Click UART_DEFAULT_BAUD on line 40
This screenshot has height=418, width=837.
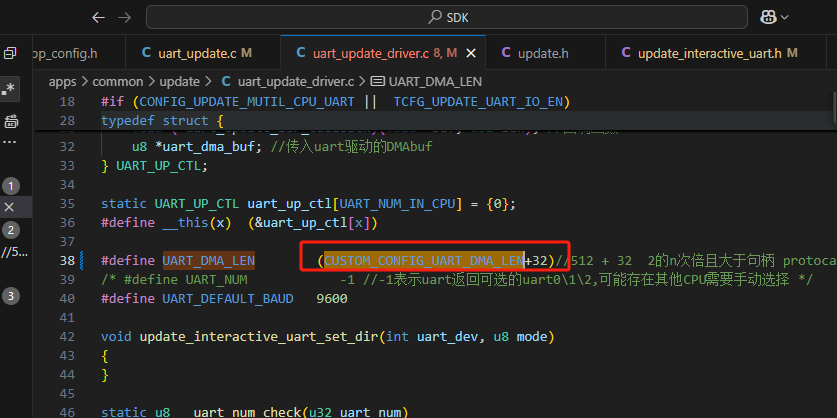click(x=228, y=299)
